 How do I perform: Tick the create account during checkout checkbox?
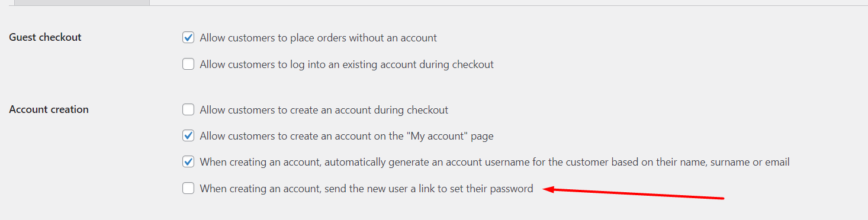click(188, 109)
